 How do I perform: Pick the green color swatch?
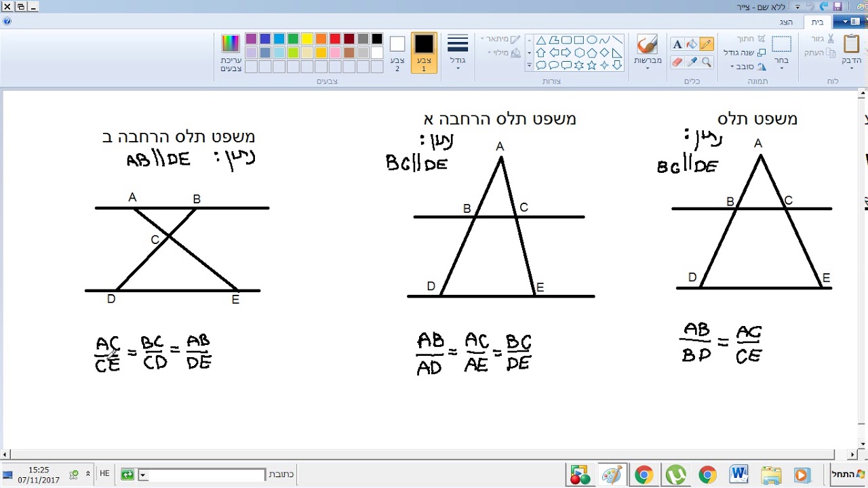pyautogui.click(x=293, y=39)
